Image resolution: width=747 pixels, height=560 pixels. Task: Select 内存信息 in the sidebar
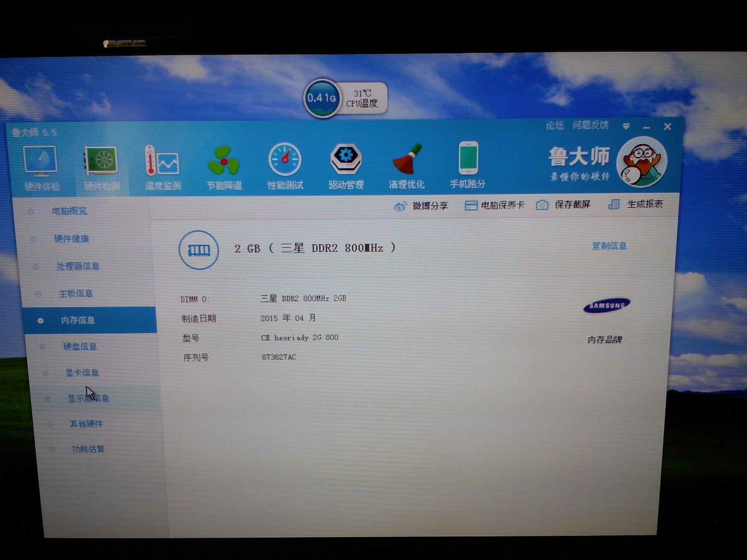tap(90, 320)
